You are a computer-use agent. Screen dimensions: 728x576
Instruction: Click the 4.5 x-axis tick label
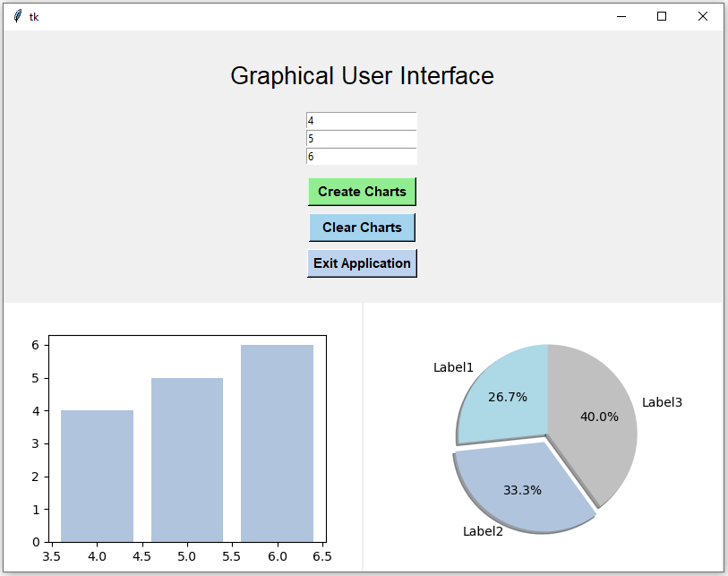pos(141,556)
